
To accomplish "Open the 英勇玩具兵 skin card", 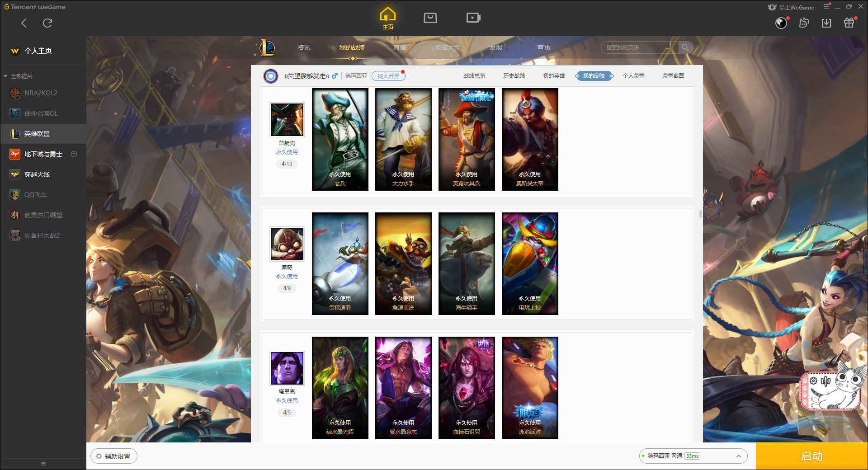I will point(467,139).
